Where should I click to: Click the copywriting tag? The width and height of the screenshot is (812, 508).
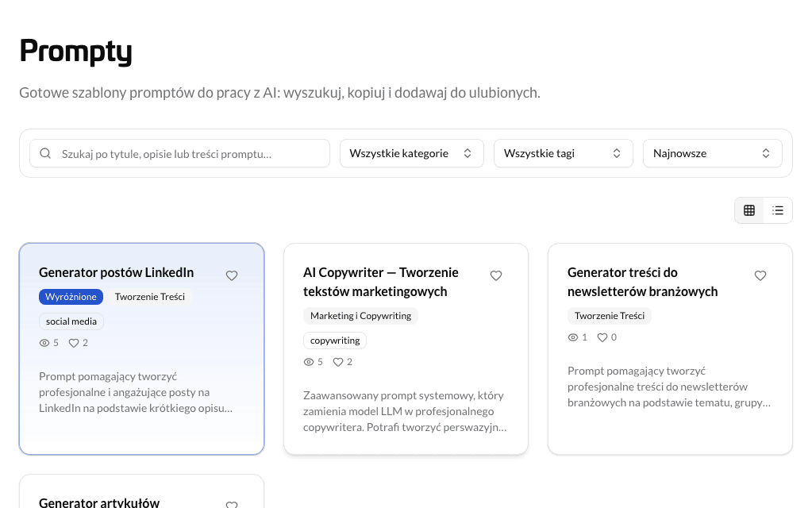tap(334, 341)
